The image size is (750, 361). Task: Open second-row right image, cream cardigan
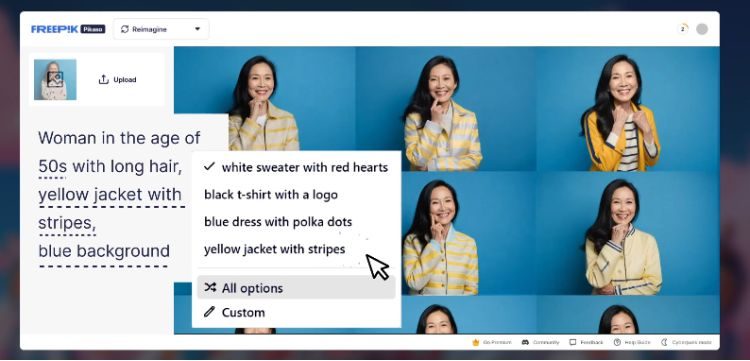point(628,233)
